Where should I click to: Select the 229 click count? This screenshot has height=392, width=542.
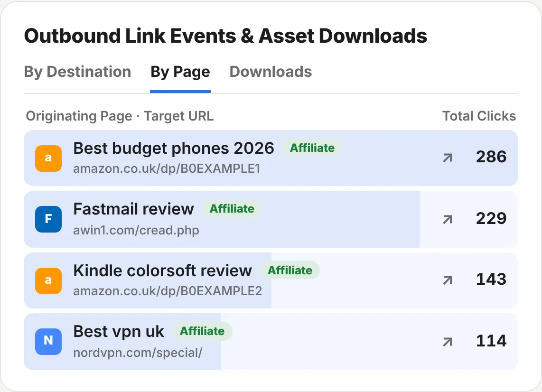[491, 218]
